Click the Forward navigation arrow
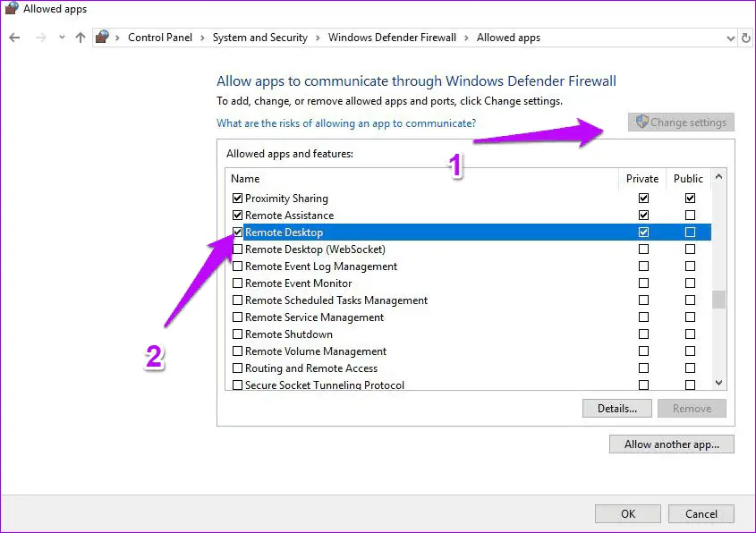 click(x=41, y=38)
